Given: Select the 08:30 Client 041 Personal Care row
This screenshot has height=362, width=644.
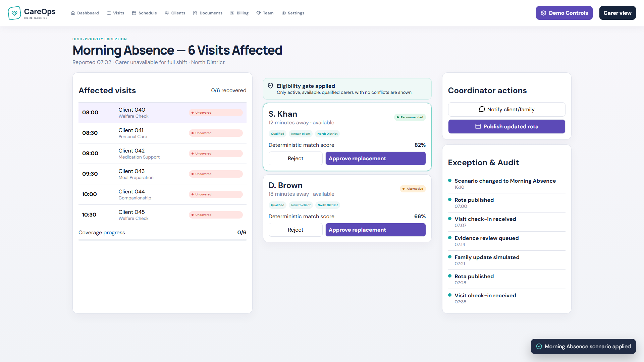Looking at the screenshot, I should (162, 133).
